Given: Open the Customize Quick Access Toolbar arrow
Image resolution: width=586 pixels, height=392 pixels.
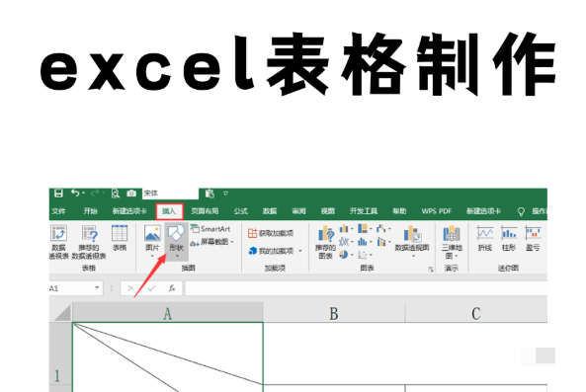Looking at the screenshot, I should coord(225,194).
